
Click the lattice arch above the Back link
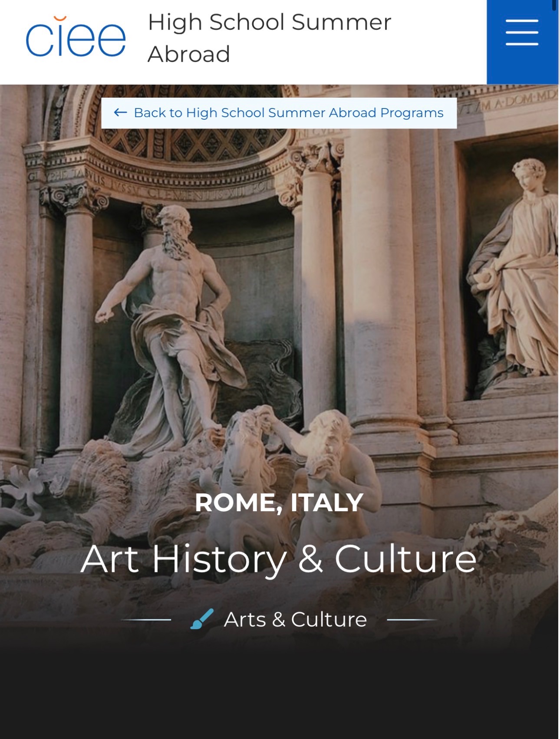click(x=191, y=143)
